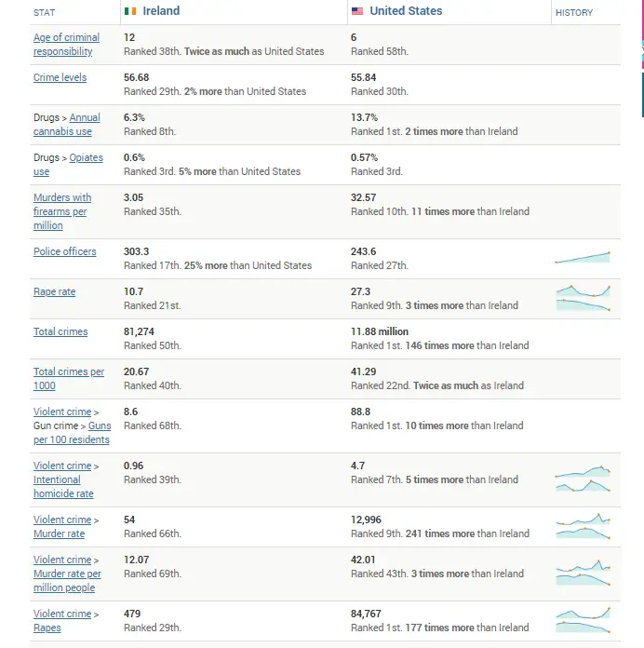Open the Age of criminal responsibility stat

(x=66, y=45)
